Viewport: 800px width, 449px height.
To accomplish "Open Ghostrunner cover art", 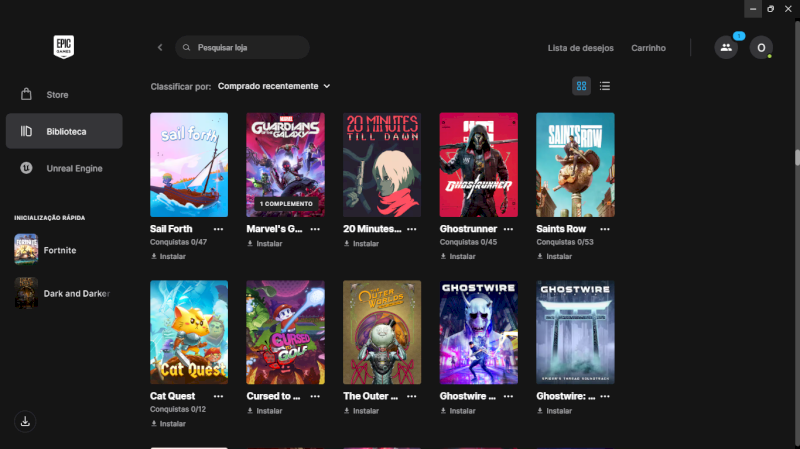I will tap(479, 165).
